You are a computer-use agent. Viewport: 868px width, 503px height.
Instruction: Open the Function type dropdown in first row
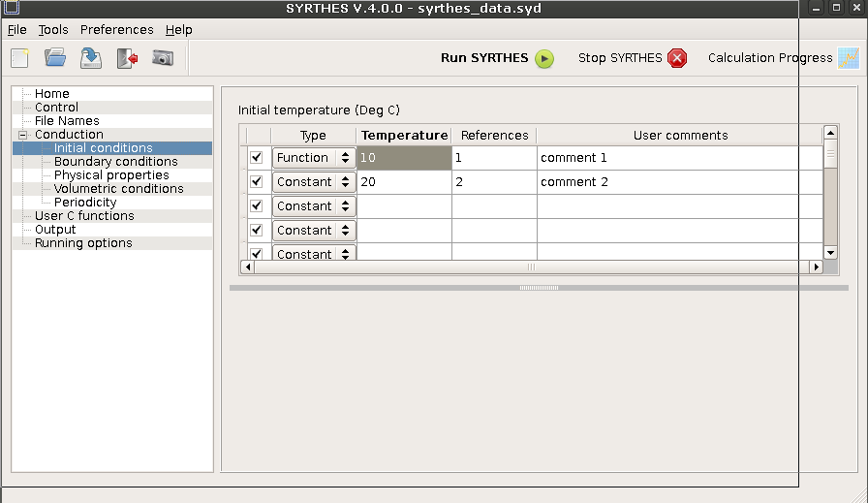[x=313, y=157]
